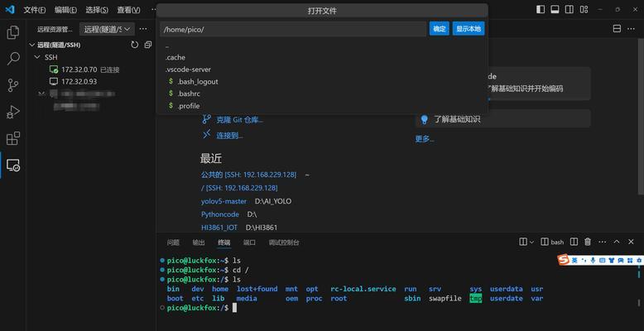
Task: Click the lightbulb icon beside 了解基础知识
Action: (425, 119)
